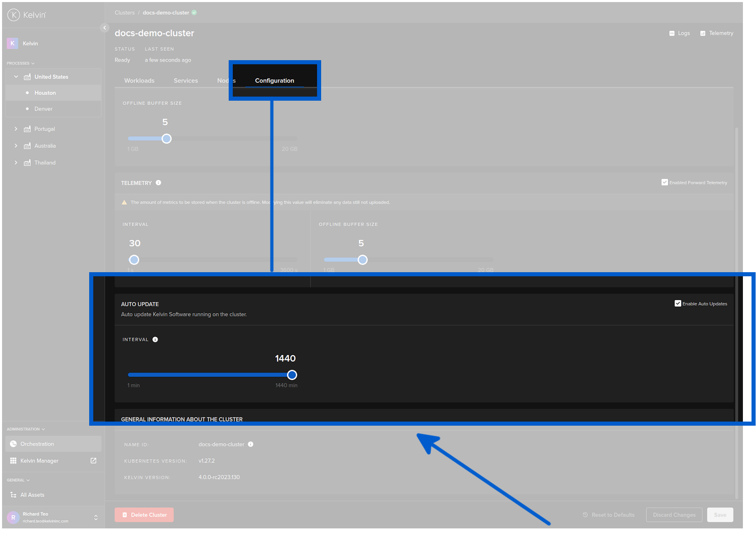Click the Discard Changes button
Viewport: 756px width, 537px height.
[x=674, y=515]
